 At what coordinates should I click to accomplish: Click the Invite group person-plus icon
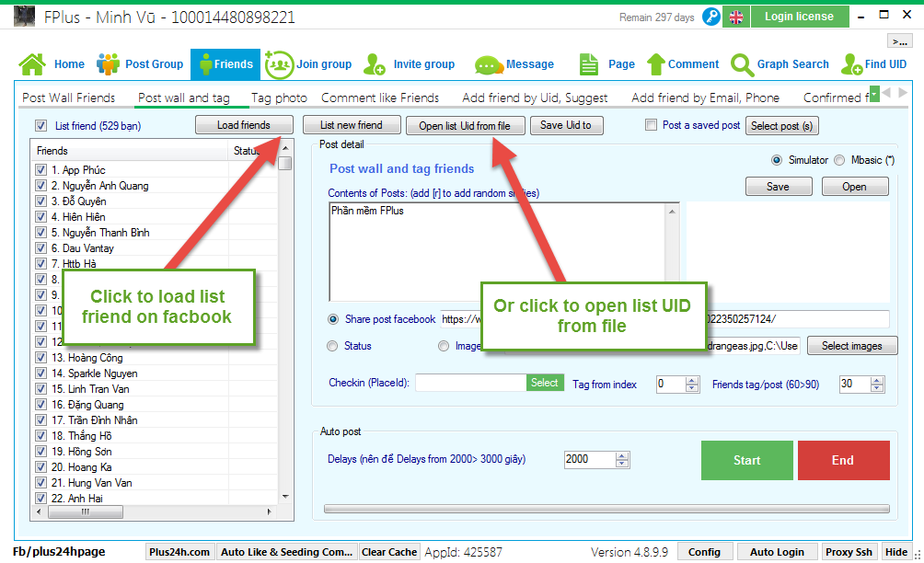375,64
